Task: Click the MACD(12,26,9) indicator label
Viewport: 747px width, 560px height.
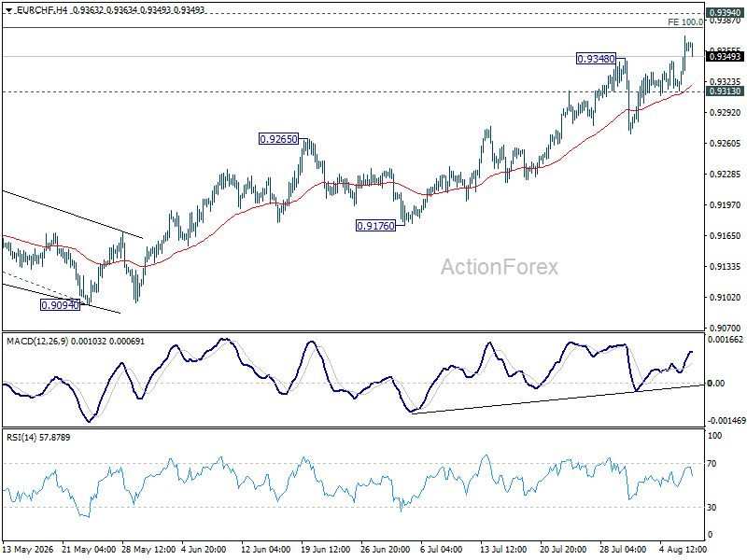Action: 37,341
